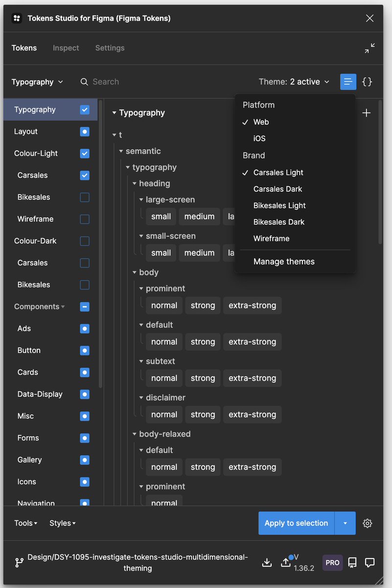
Task: Toggle the Ads set checkbox
Action: [85, 329]
